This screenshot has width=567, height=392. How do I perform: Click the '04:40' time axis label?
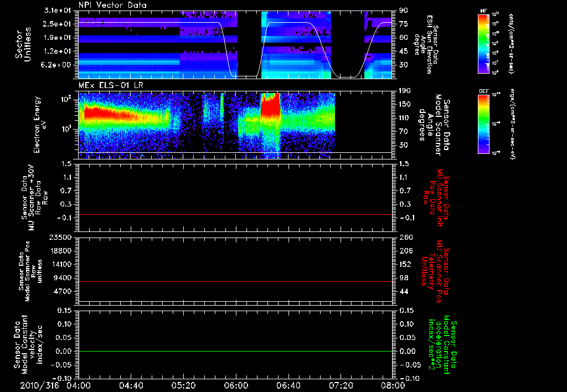[131, 385]
